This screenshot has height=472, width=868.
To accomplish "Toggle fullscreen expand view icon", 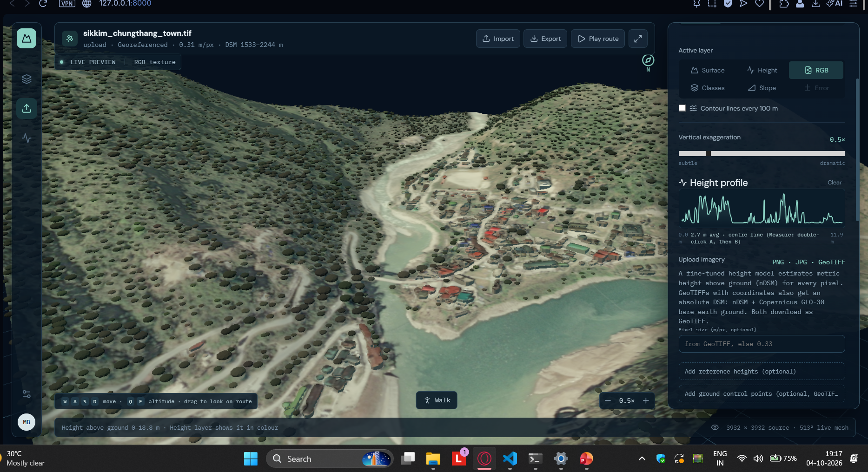I will click(x=638, y=39).
